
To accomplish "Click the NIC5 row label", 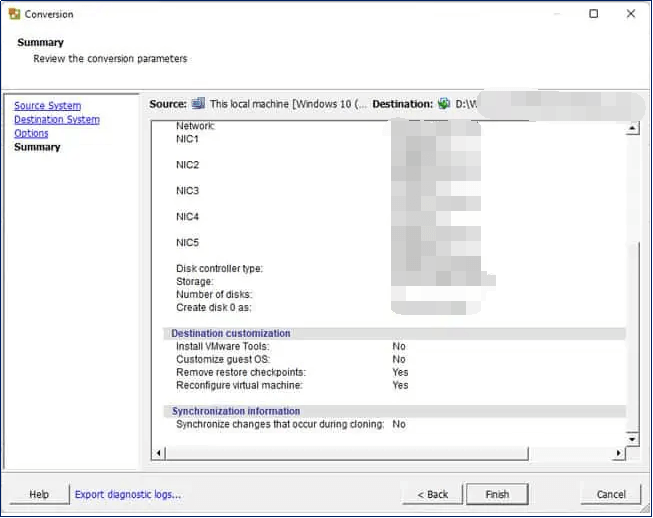I will [x=187, y=242].
